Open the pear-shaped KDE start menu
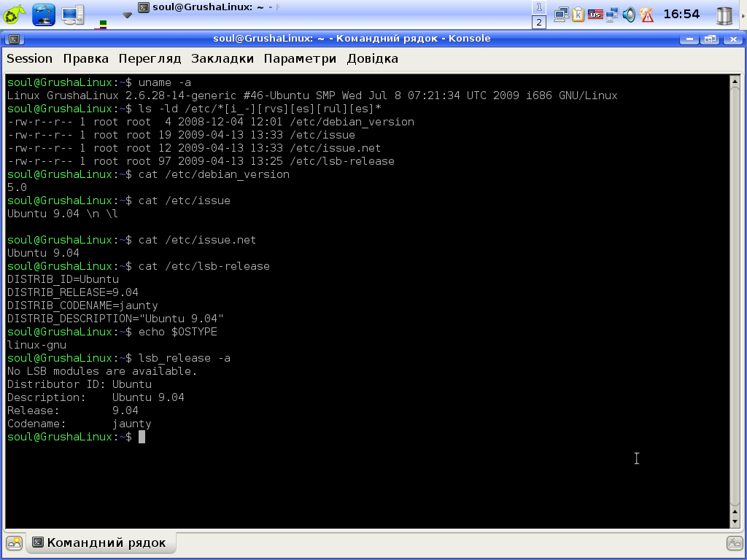The image size is (747, 560). coord(14,15)
